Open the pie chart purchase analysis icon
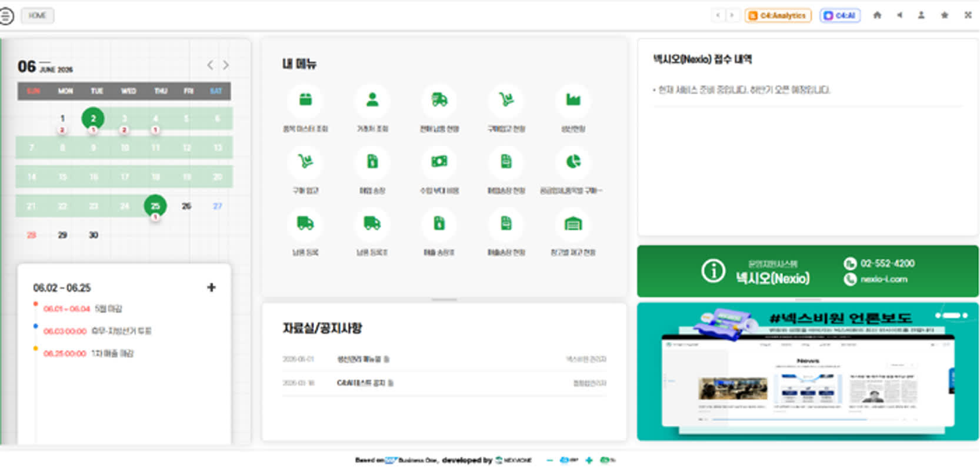The width and height of the screenshot is (980, 471). [x=574, y=162]
